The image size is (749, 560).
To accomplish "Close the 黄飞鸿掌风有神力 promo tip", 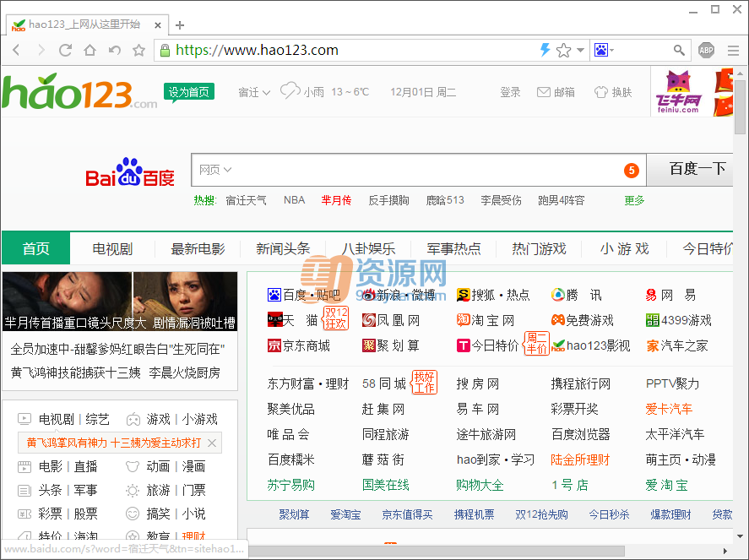I will point(212,443).
